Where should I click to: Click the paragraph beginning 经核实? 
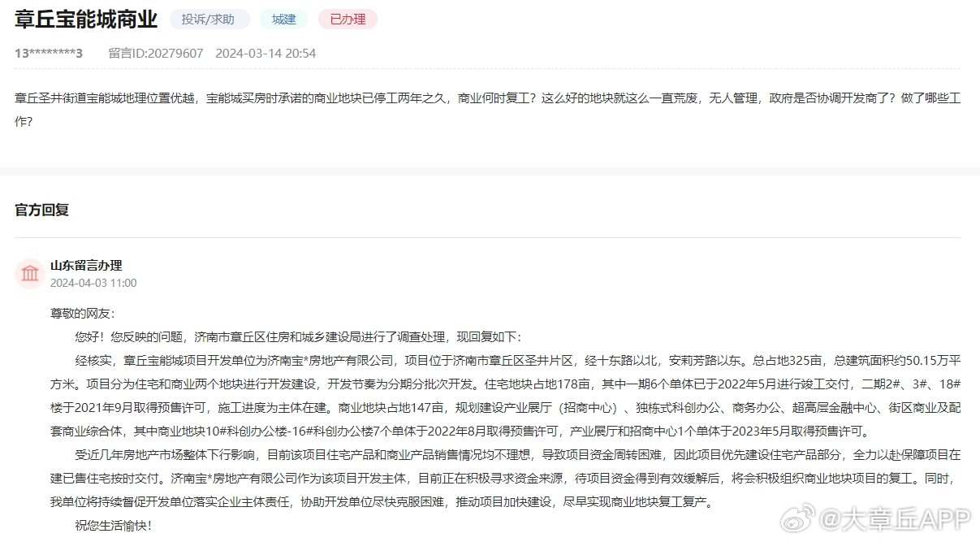click(503, 360)
